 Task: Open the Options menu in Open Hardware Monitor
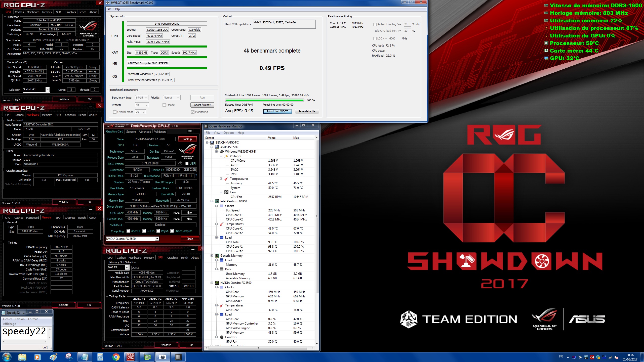[229, 133]
